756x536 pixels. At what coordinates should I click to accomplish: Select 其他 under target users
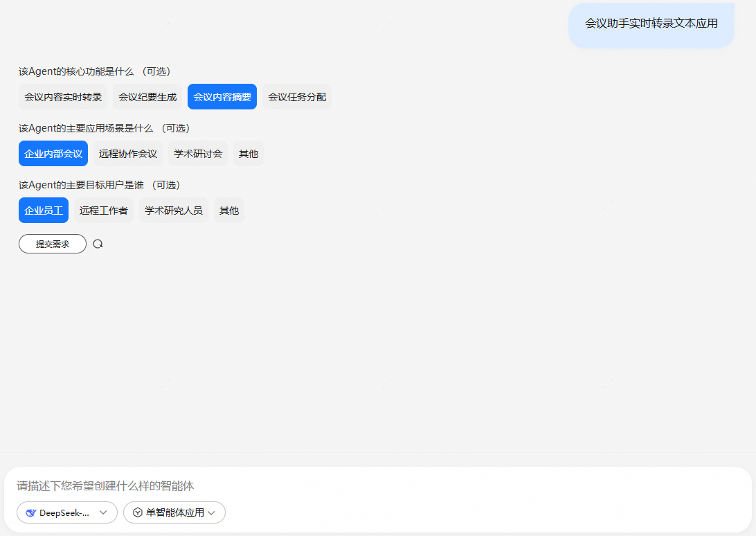click(x=229, y=211)
